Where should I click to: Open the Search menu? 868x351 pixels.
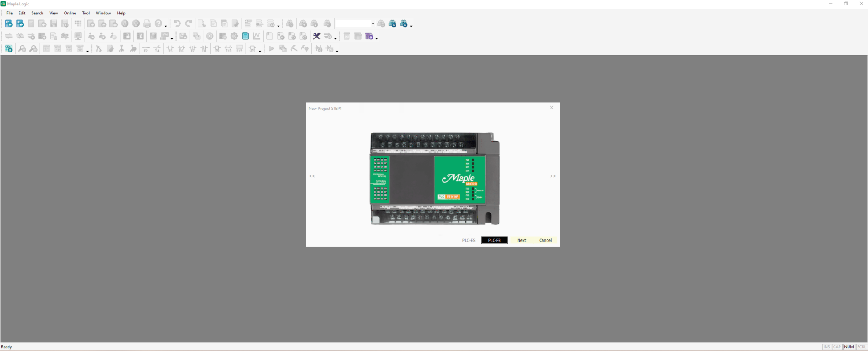(x=38, y=13)
